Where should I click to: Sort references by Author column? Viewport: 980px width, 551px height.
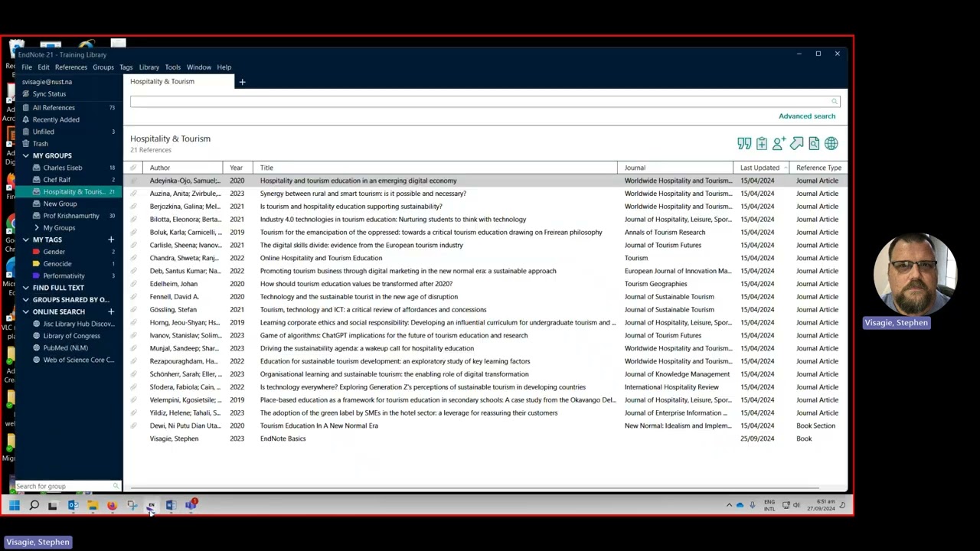pos(182,168)
